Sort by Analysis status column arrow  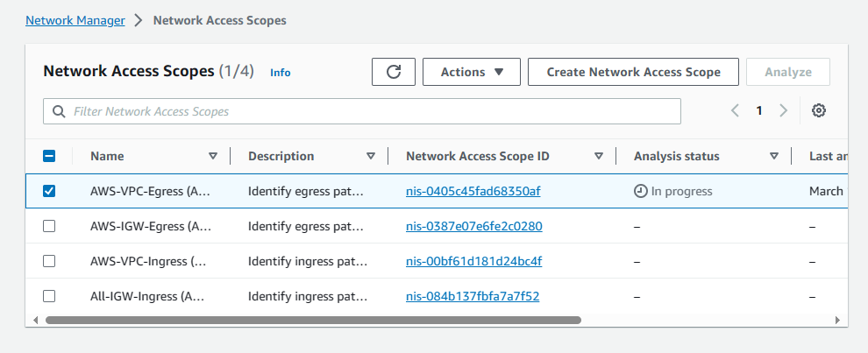click(x=774, y=156)
